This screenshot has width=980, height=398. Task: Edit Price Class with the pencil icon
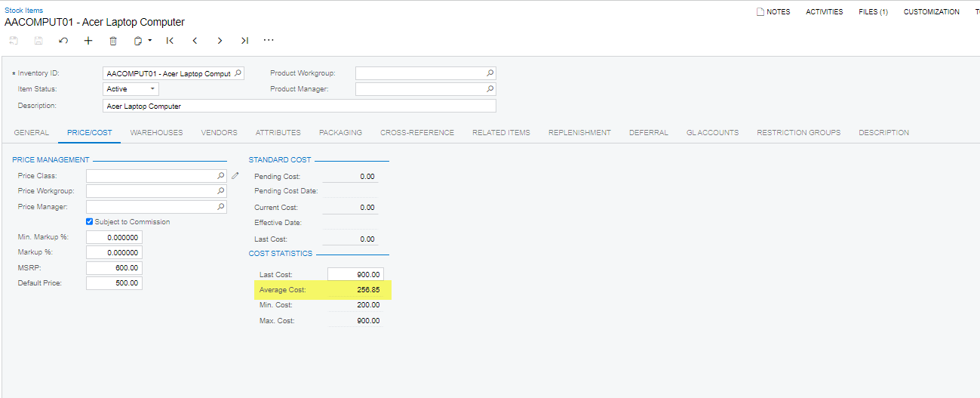(235, 176)
